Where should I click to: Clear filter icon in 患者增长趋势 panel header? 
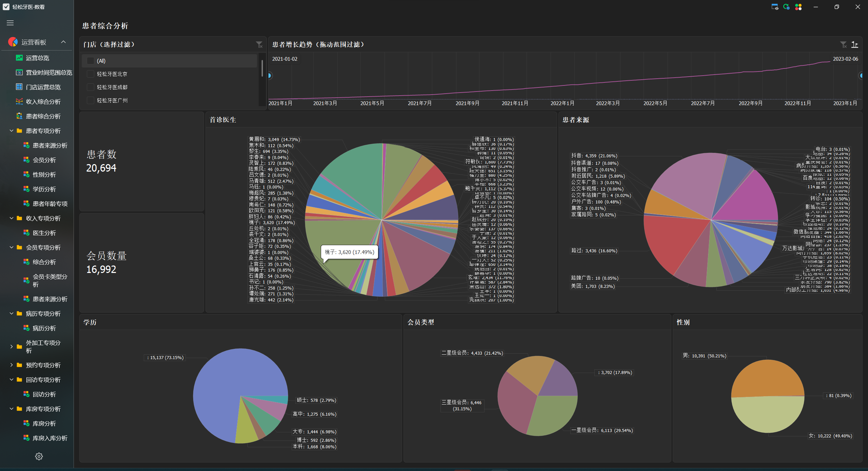(x=844, y=45)
